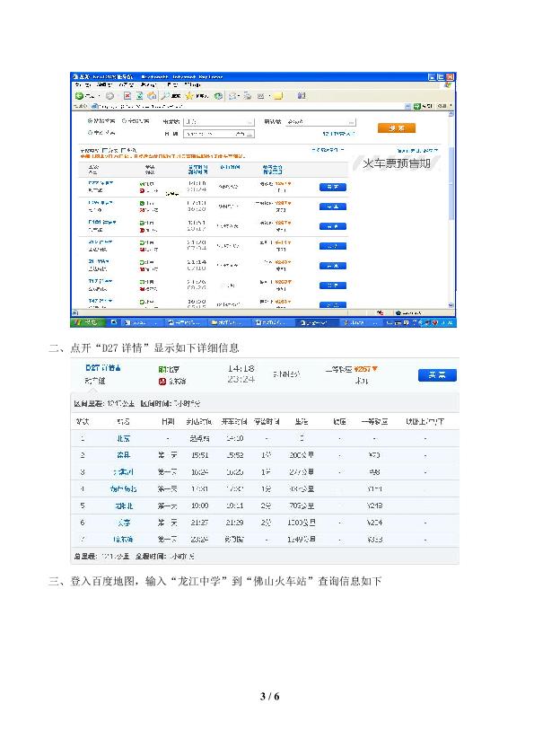Select the first radio button in search form
Viewport: 534px width, 756px height.
tap(90, 121)
